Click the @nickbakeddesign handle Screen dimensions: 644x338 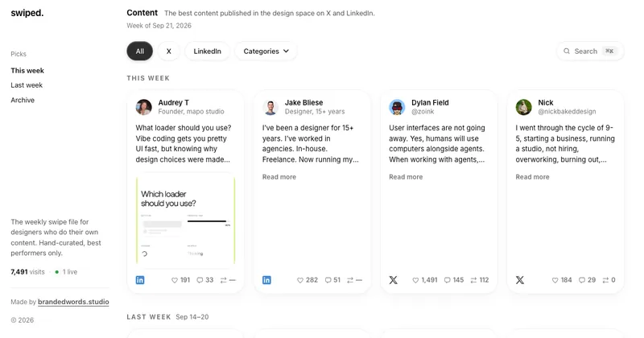point(567,111)
